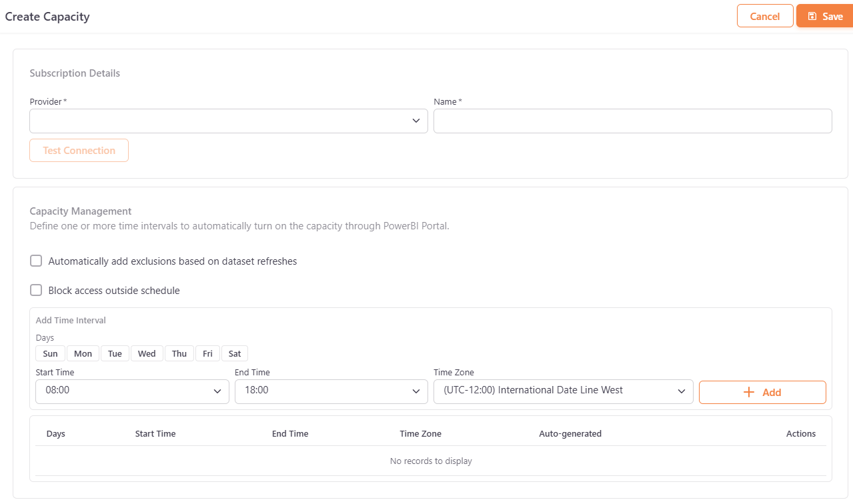Select the Tue day button
The width and height of the screenshot is (853, 504).
(x=115, y=353)
